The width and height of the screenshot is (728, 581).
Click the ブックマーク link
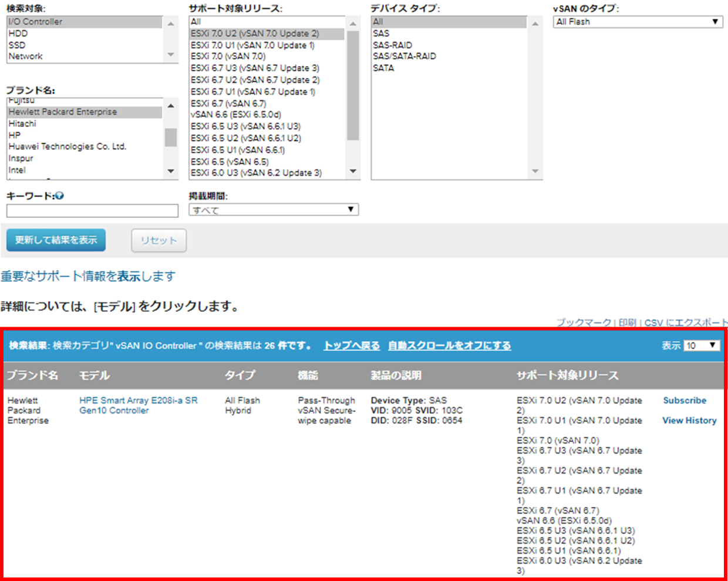[x=584, y=323]
